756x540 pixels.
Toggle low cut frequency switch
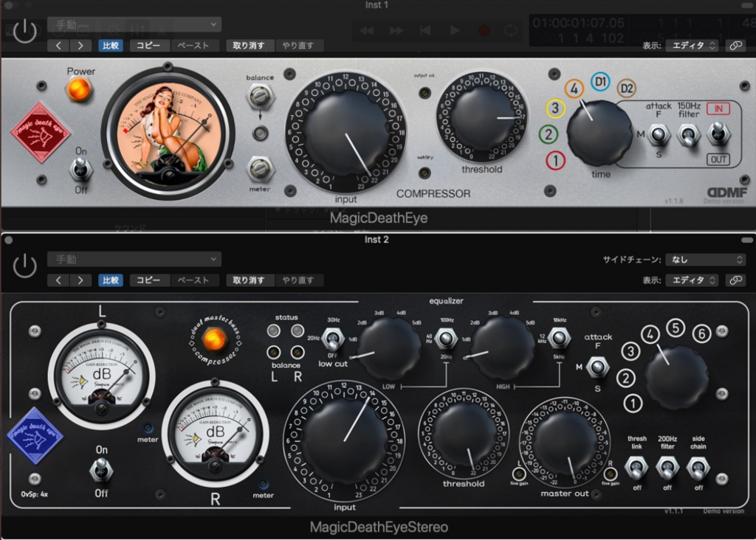click(333, 339)
